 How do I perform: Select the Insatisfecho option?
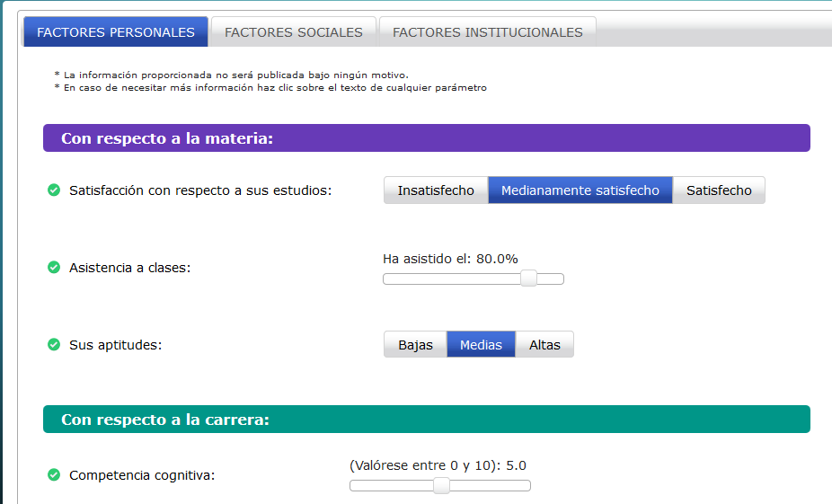[x=436, y=190]
